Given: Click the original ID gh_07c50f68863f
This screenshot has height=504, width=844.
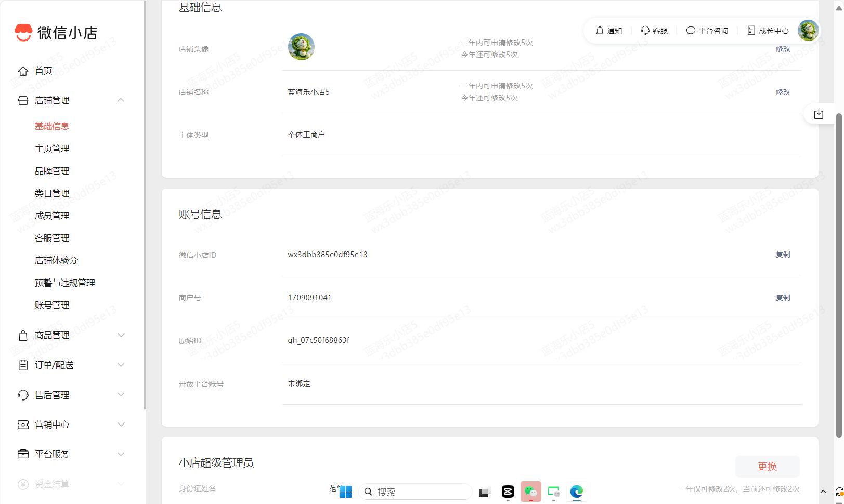Looking at the screenshot, I should click(319, 340).
